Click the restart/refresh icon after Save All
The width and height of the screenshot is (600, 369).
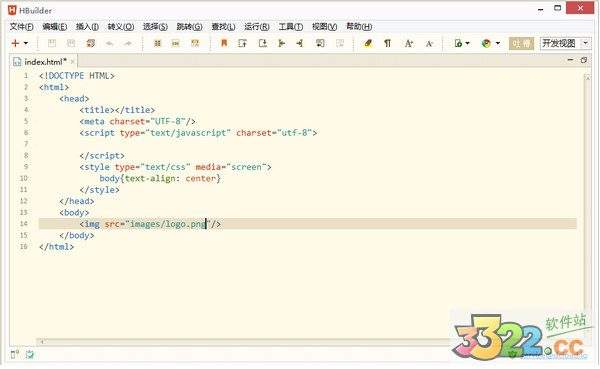point(91,43)
